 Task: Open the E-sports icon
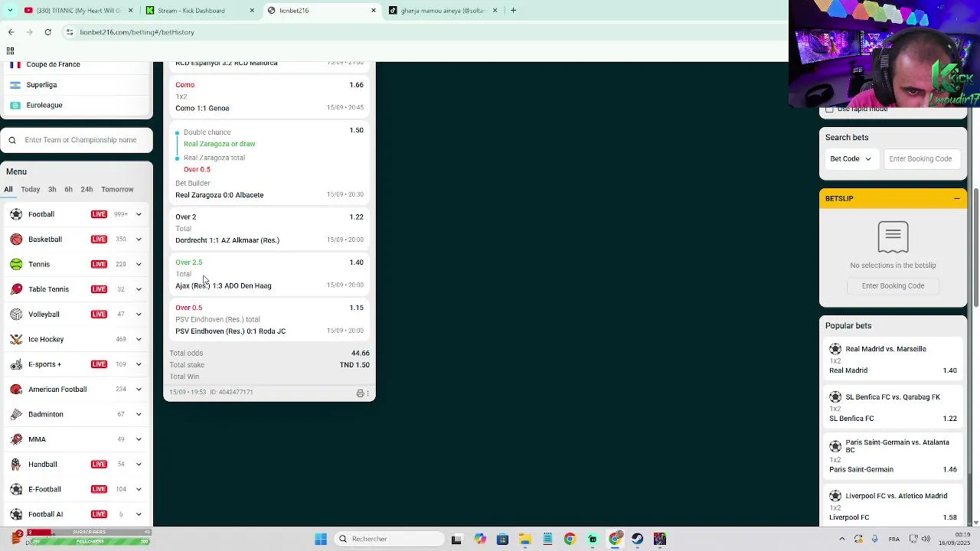[x=16, y=364]
